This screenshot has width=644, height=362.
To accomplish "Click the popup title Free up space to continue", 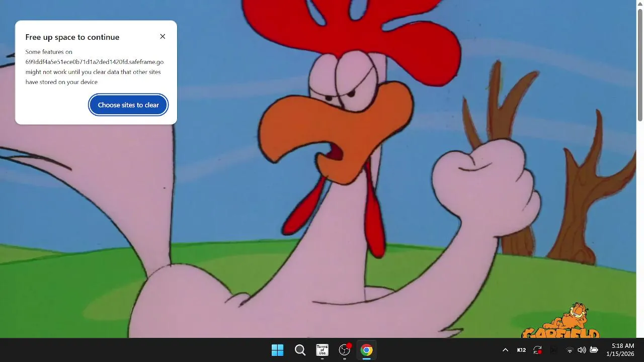I will click(72, 37).
